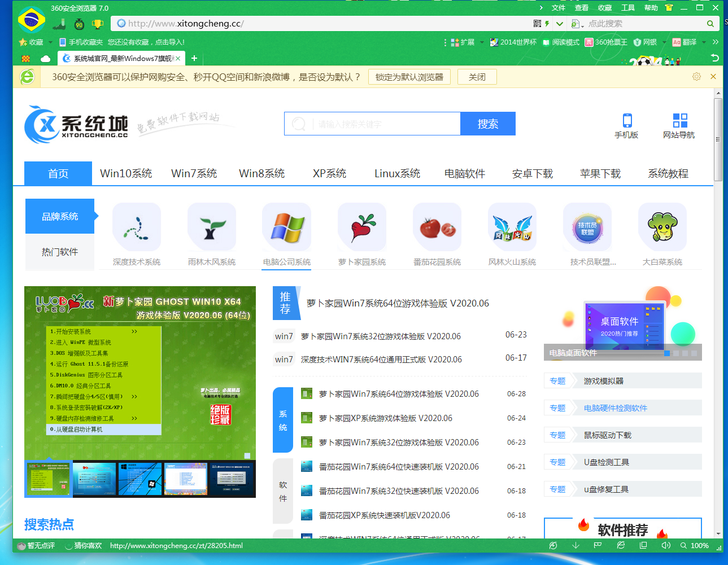This screenshot has height=565, width=728.
Task: Enable 阅读模式 reading mode
Action: (x=561, y=42)
